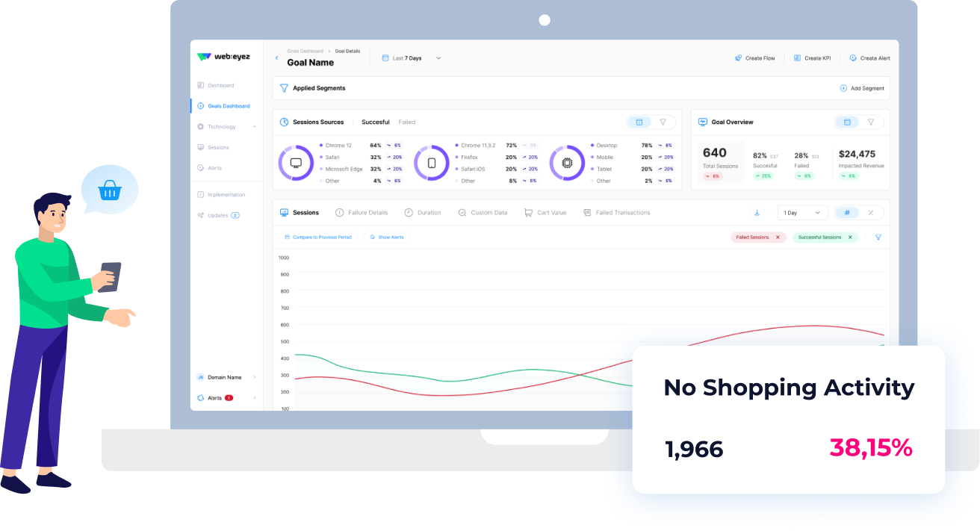Open the Cart Value tab

545,213
